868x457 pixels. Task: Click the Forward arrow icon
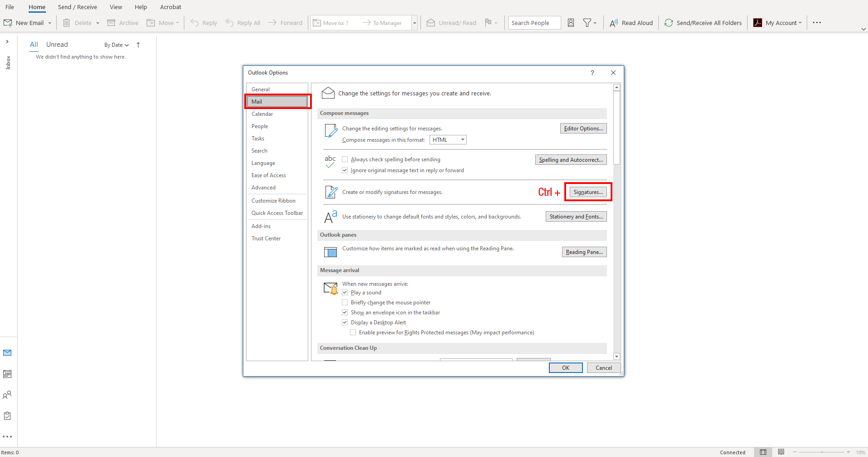pos(272,23)
